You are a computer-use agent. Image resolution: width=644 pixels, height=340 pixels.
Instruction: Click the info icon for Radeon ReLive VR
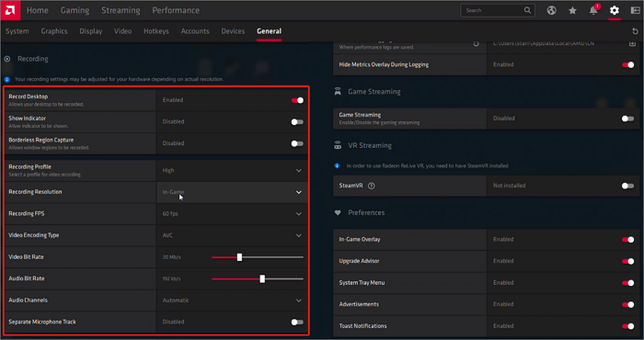338,165
